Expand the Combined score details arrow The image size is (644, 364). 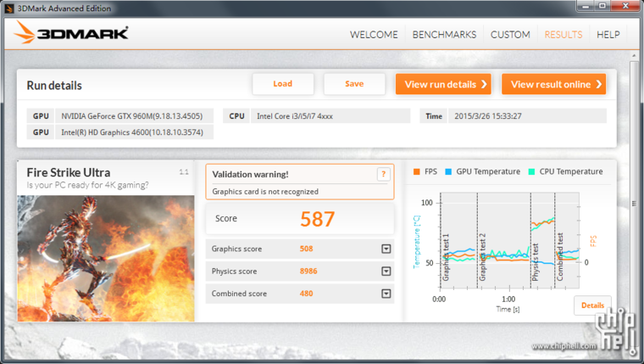coord(386,294)
